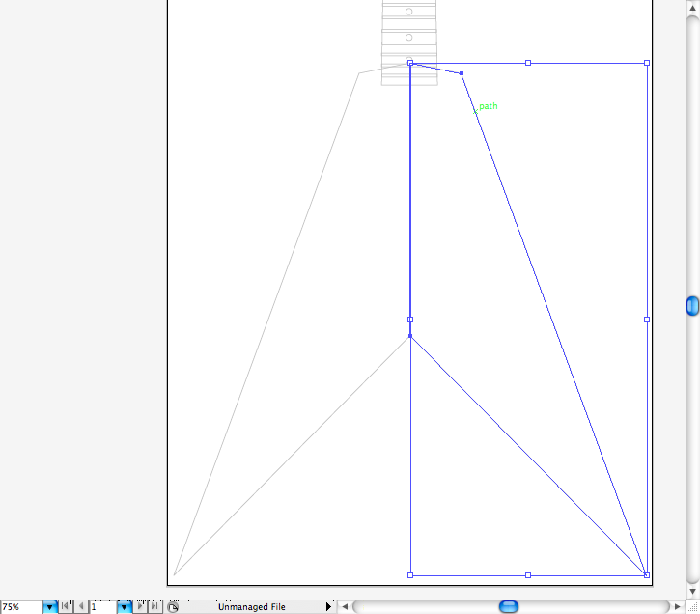
Task: Click the right-middle bounding box handle
Action: 647,319
